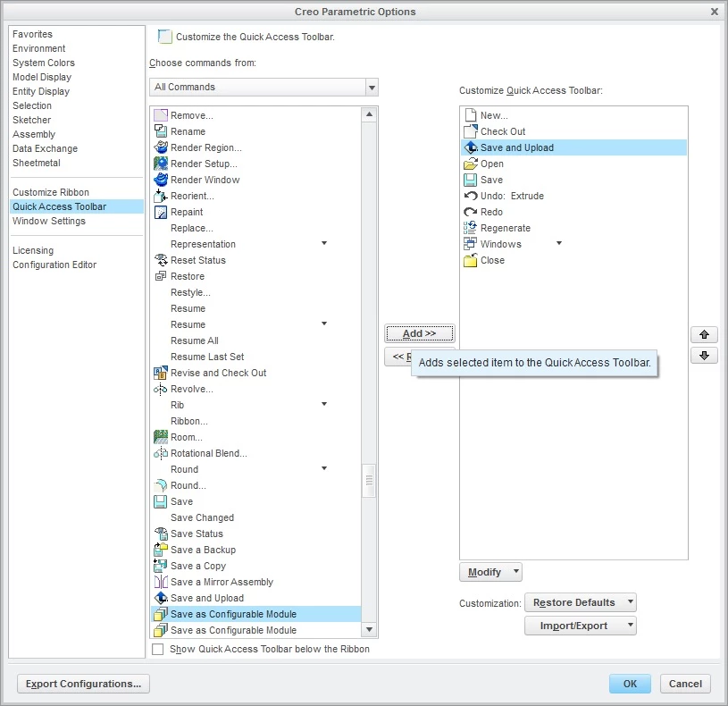Screen dimensions: 728x706
Task: Click the commands list scrollbar thumb
Action: pyautogui.click(x=369, y=480)
